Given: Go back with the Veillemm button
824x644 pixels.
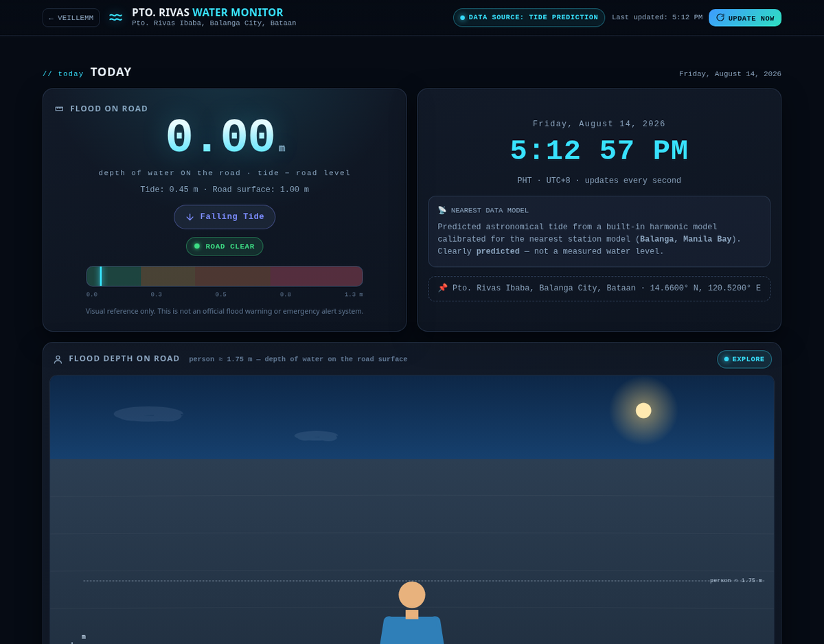Looking at the screenshot, I should coord(71,18).
